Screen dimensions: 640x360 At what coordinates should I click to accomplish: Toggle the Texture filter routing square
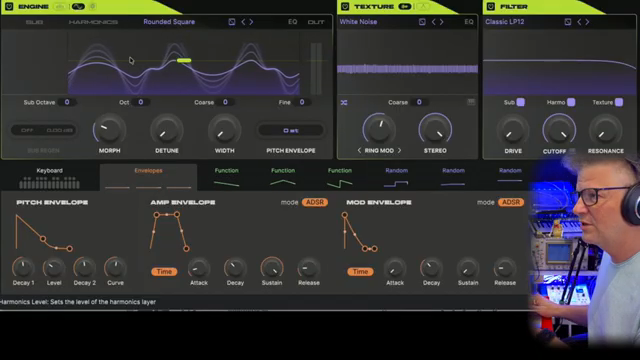[619, 102]
